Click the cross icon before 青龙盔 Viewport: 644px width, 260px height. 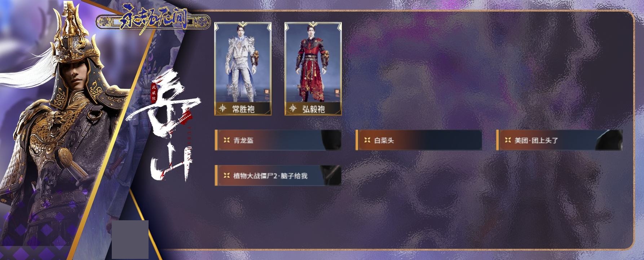click(x=226, y=140)
